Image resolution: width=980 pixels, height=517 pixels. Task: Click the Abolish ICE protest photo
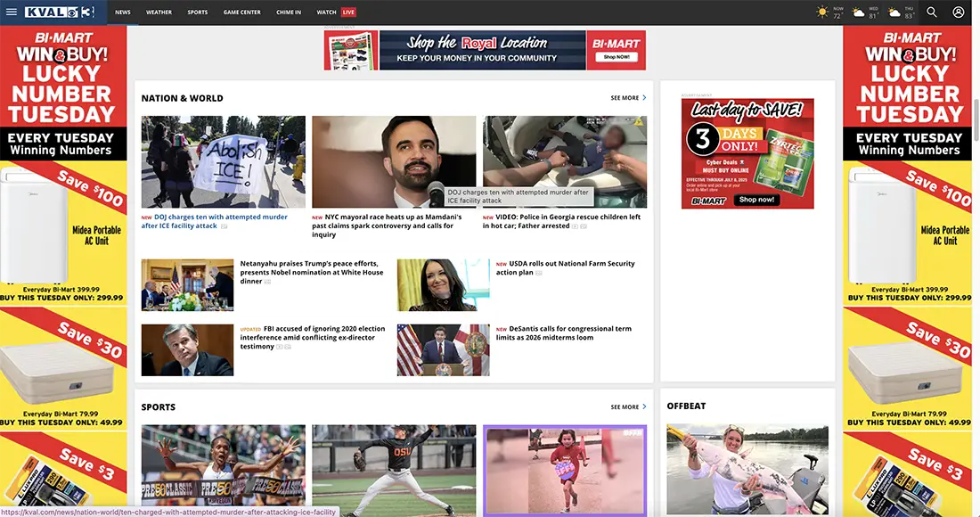(223, 162)
